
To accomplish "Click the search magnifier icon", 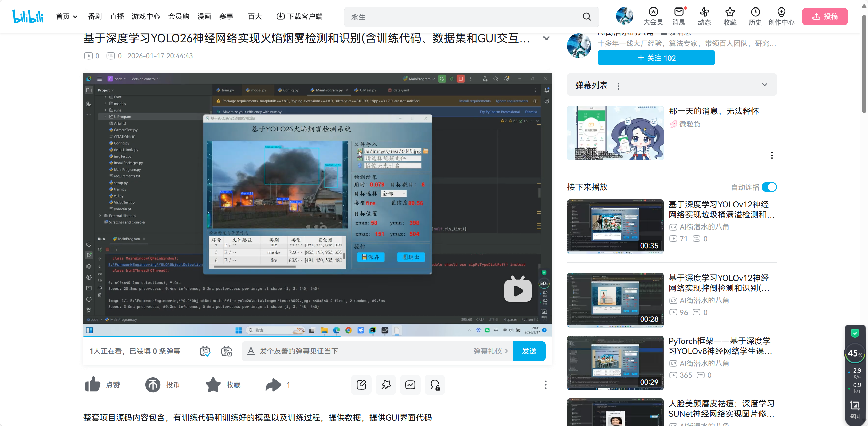I will 587,17.
